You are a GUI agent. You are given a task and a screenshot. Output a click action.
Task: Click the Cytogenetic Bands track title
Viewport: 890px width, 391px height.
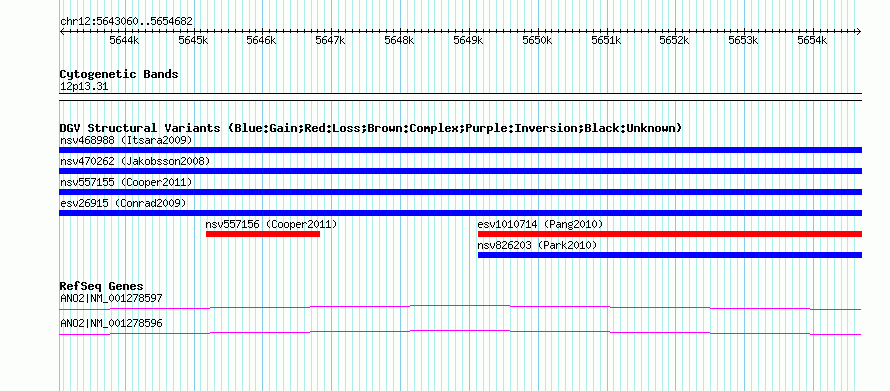tap(119, 74)
